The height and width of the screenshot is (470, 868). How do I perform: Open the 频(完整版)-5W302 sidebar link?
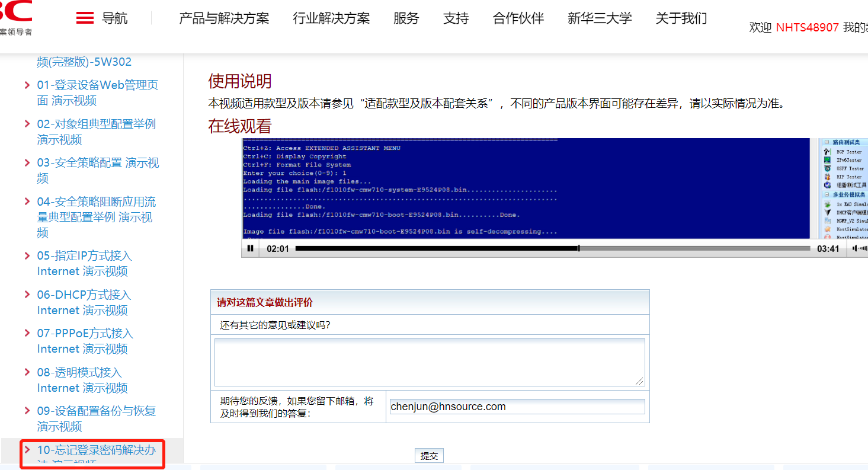click(x=84, y=62)
